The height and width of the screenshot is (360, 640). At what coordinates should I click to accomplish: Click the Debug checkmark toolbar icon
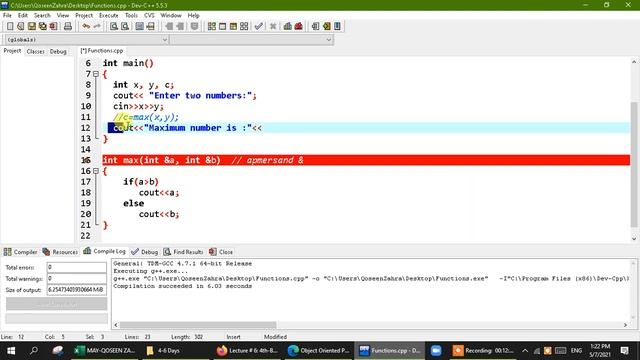(x=258, y=26)
